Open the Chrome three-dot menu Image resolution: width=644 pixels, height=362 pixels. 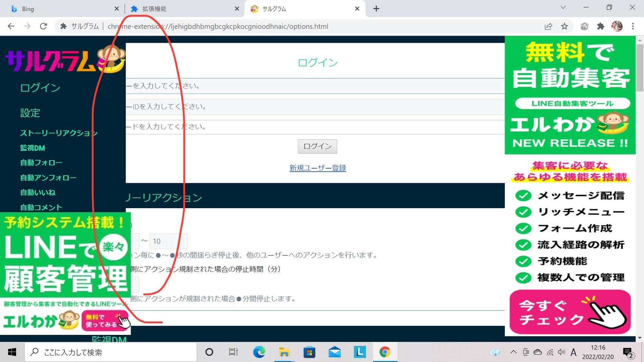[x=633, y=26]
